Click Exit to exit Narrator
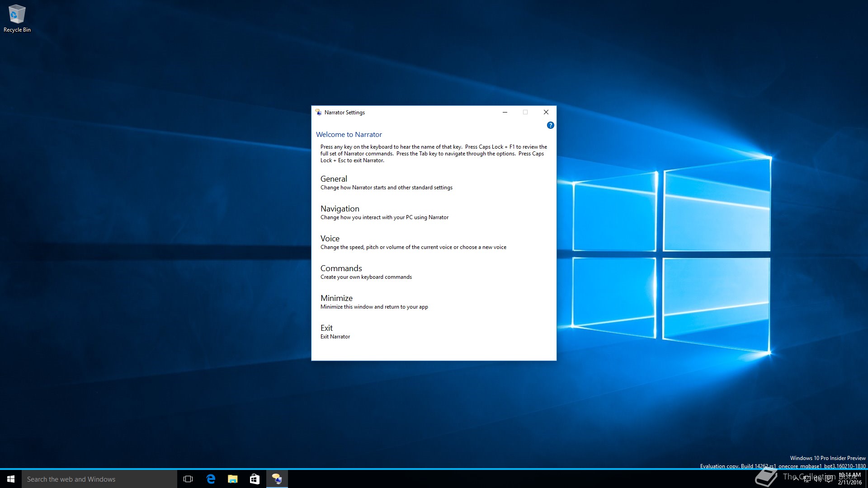Image resolution: width=868 pixels, height=488 pixels. [326, 328]
